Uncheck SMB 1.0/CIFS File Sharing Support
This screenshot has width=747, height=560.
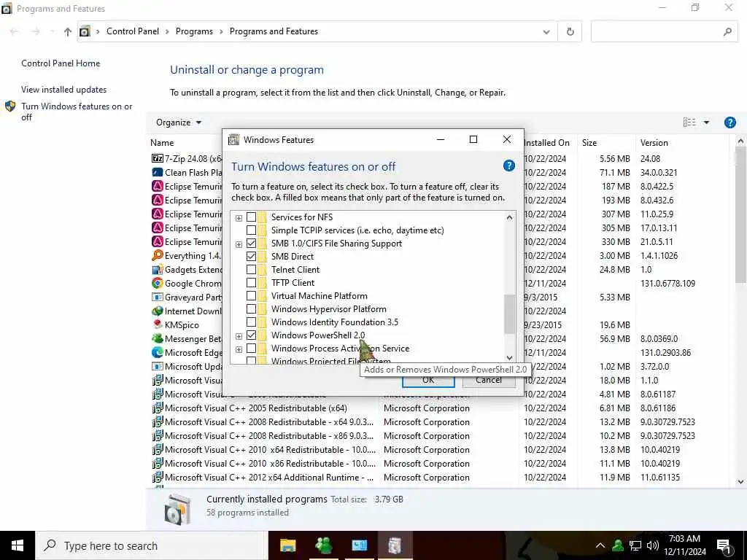251,244
